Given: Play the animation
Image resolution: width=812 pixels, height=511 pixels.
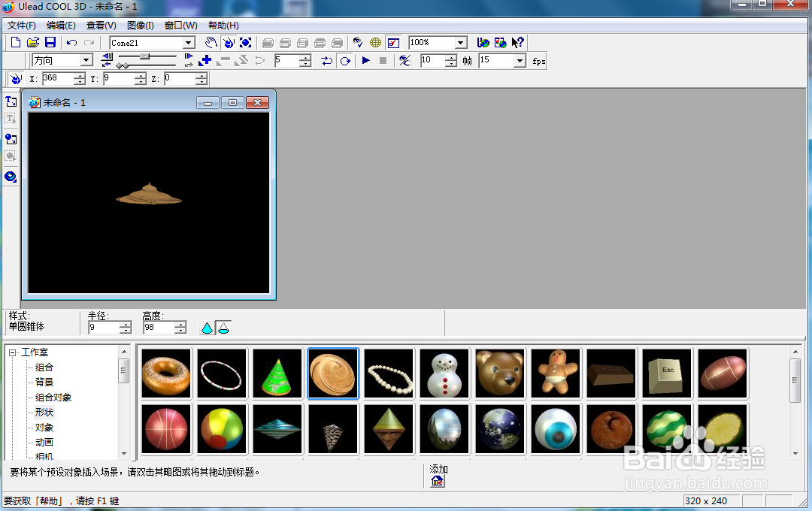Looking at the screenshot, I should tap(365, 61).
